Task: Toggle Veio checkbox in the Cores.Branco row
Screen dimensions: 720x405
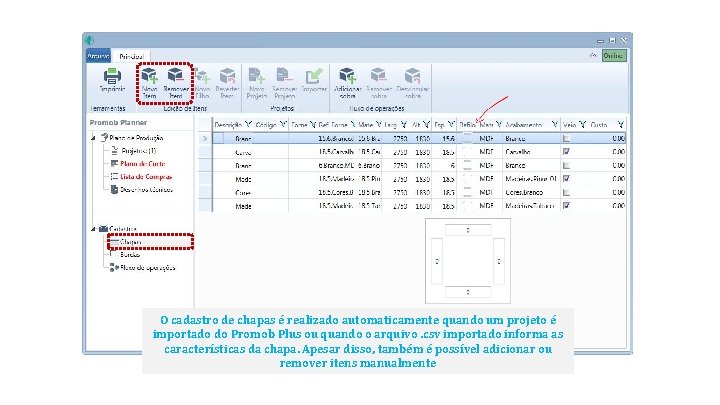Action: (566, 192)
